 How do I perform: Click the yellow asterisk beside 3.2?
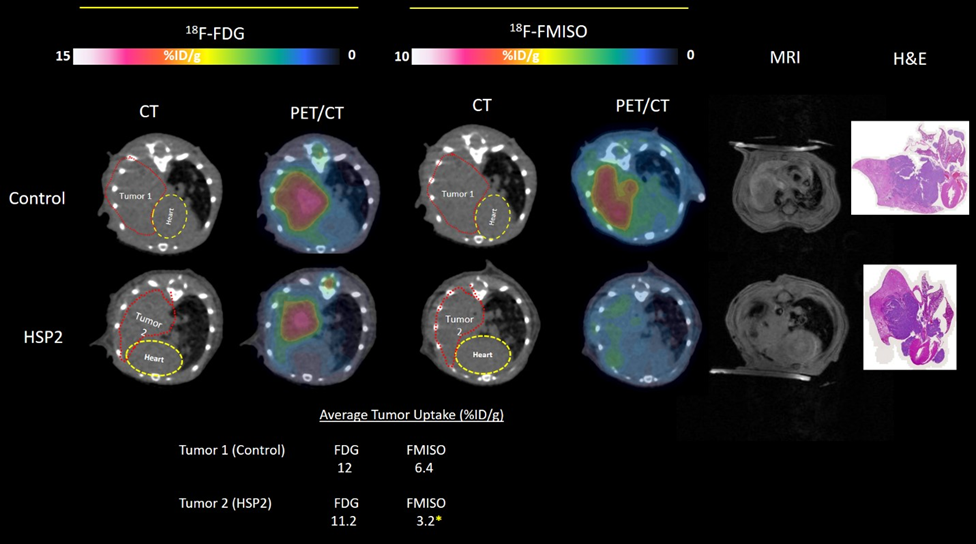[x=440, y=520]
